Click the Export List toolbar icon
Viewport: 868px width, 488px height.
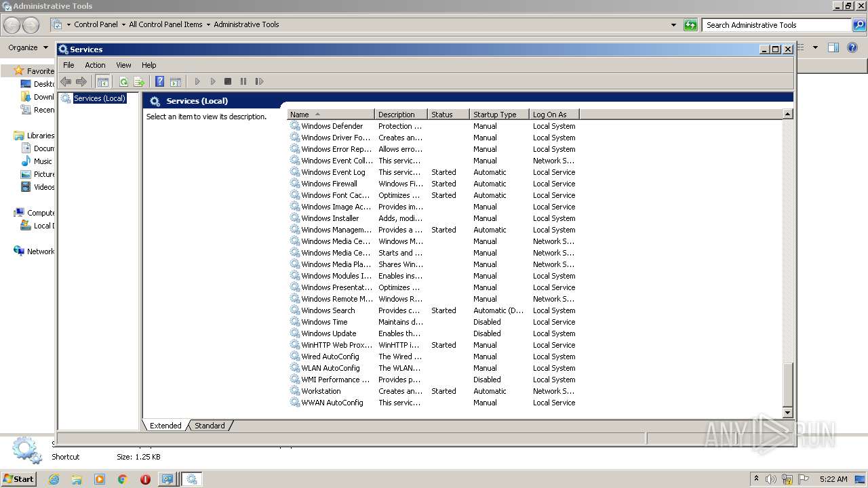tap(139, 81)
